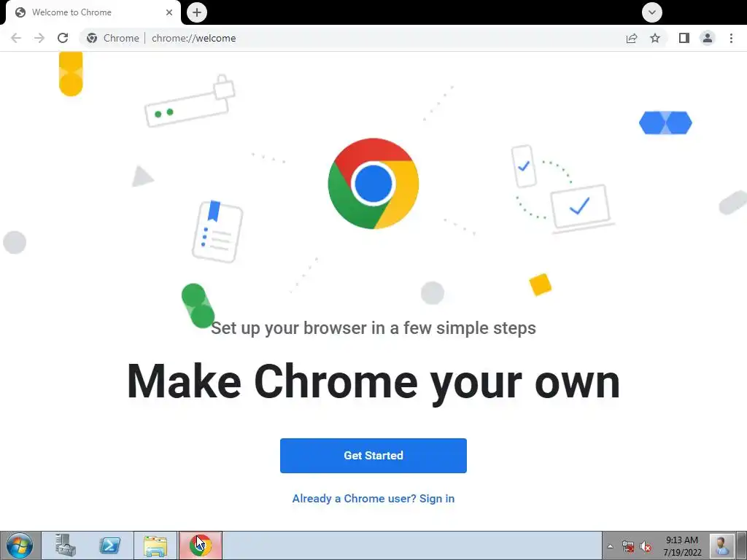
Task: Click Set up your browser text
Action: (373, 328)
